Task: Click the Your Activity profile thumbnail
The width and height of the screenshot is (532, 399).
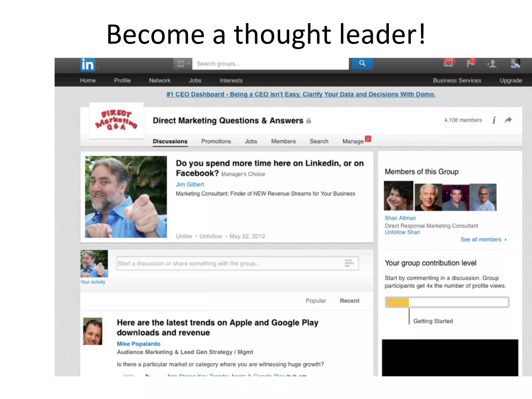Action: (x=94, y=264)
